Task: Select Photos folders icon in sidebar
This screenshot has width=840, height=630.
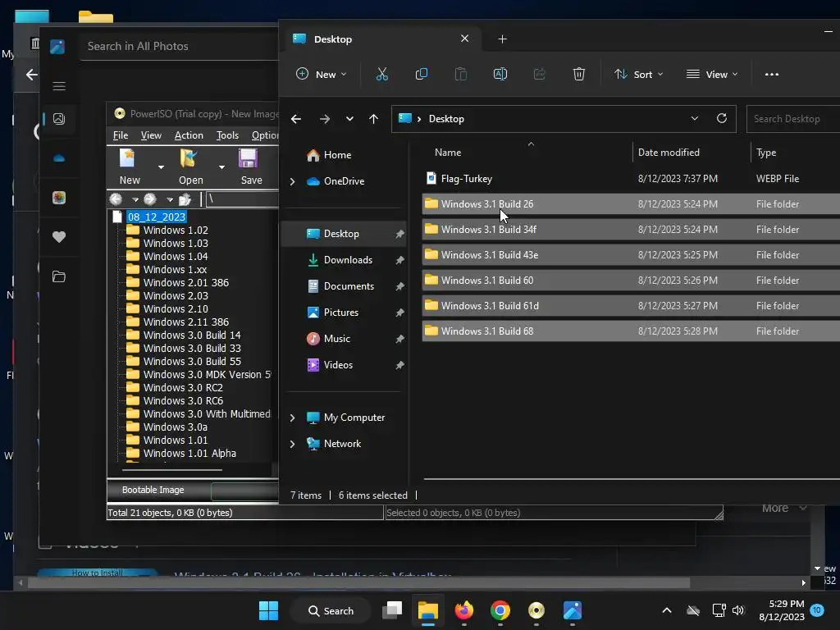Action: tap(59, 276)
